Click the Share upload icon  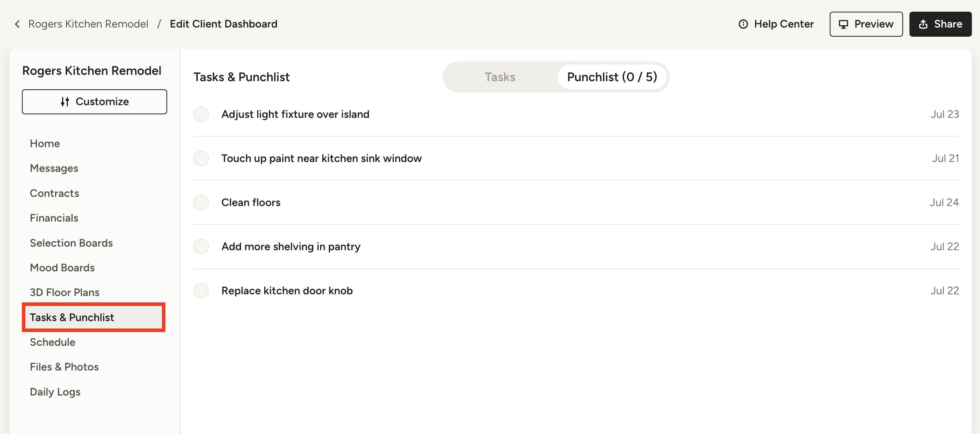tap(923, 24)
